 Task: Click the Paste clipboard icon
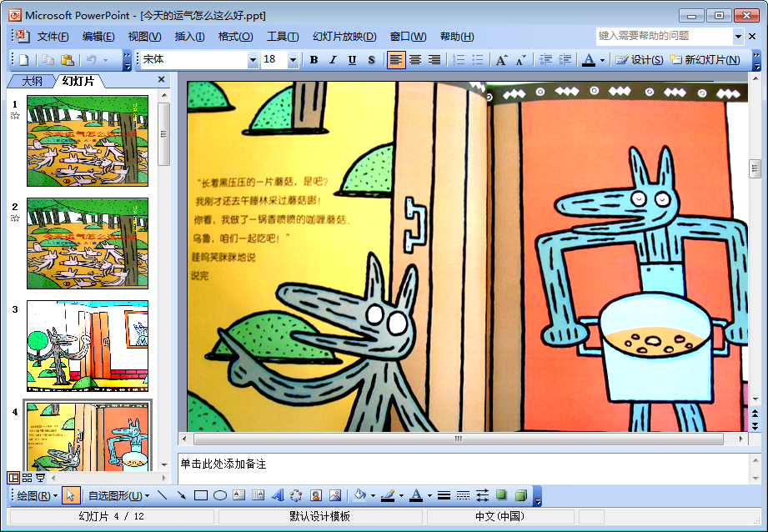(67, 60)
